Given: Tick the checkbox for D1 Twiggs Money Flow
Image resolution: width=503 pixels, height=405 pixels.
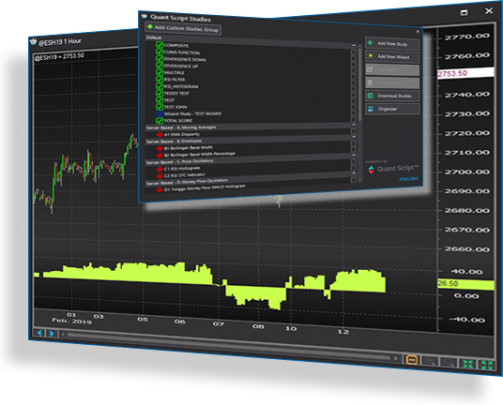Looking at the screenshot, I should pos(353,180).
